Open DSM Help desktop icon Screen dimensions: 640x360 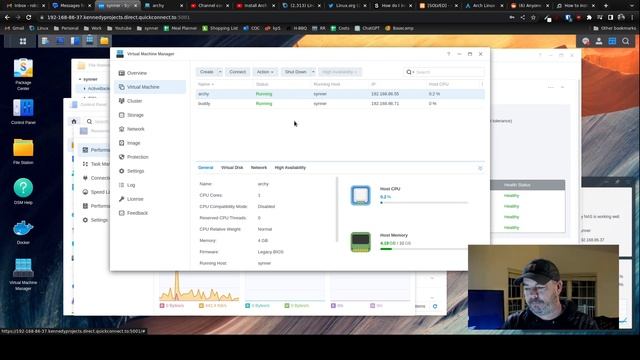[23, 191]
